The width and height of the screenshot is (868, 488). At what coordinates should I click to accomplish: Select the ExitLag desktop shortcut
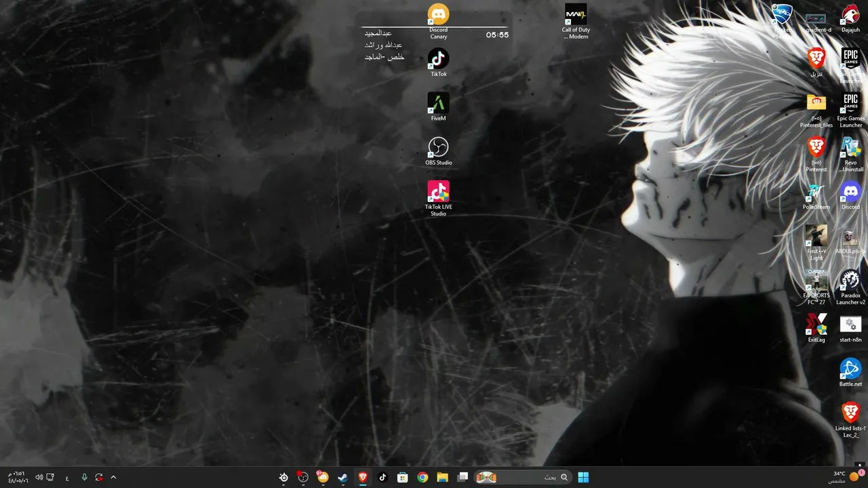pyautogui.click(x=816, y=328)
